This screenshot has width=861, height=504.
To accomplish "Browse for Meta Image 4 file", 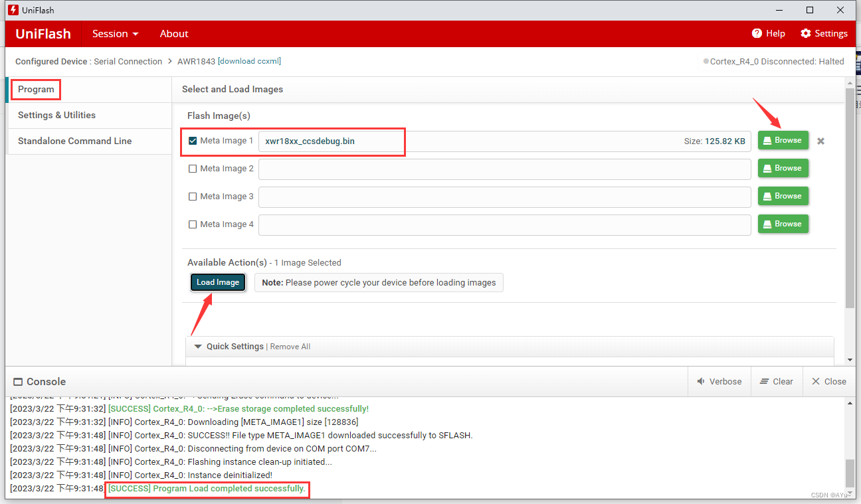I will click(783, 224).
